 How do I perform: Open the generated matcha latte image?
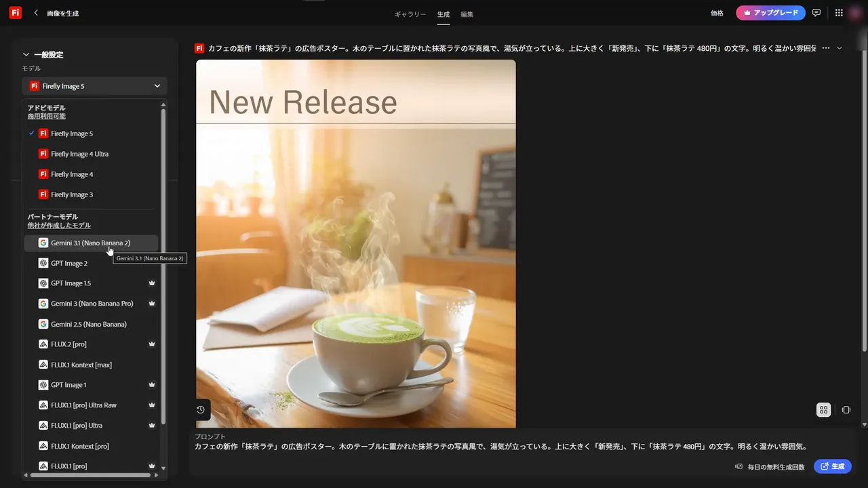[x=356, y=244]
